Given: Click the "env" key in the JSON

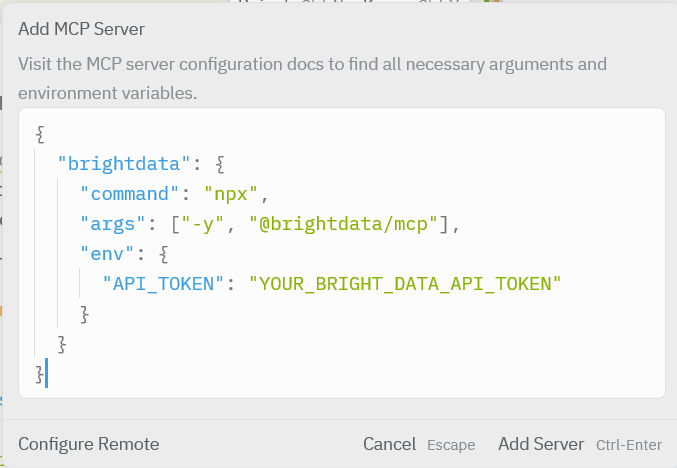Looking at the screenshot, I should 107,253.
